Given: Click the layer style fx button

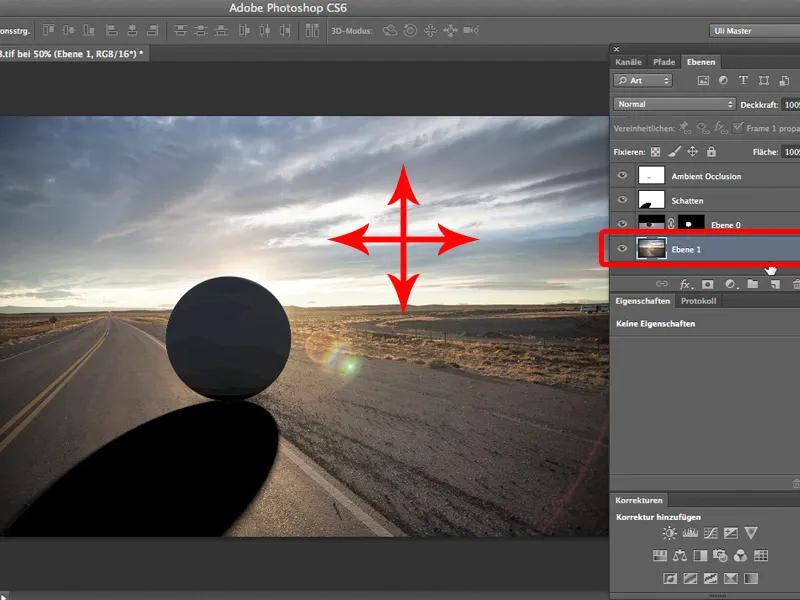Looking at the screenshot, I should coord(686,284).
